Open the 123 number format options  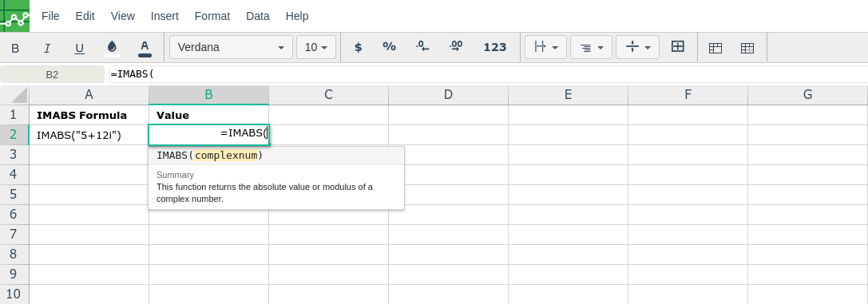tap(495, 47)
